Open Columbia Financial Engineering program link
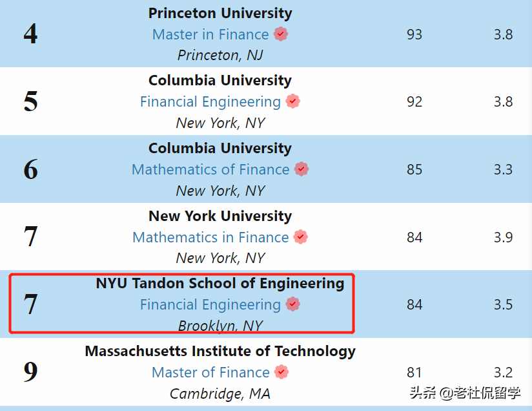 pyautogui.click(x=210, y=102)
